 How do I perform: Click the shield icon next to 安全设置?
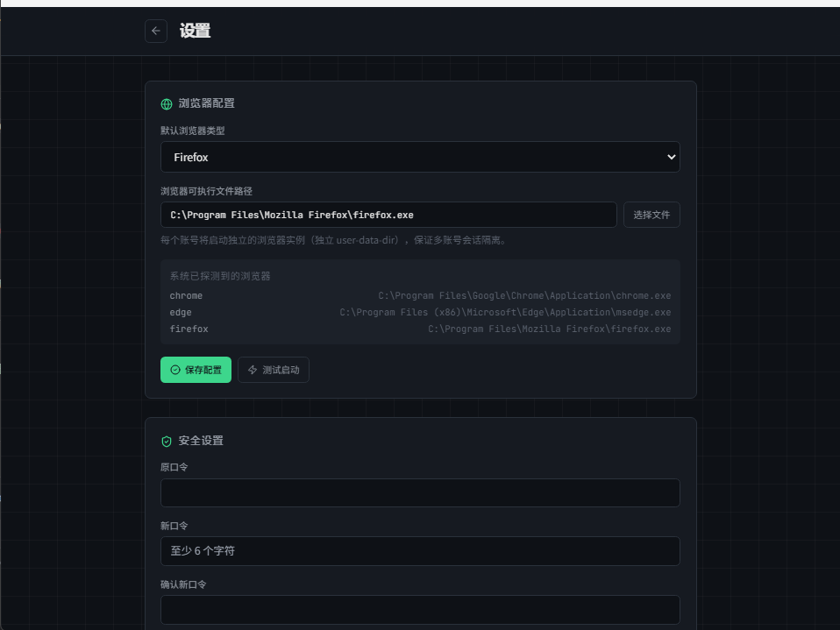pos(167,441)
